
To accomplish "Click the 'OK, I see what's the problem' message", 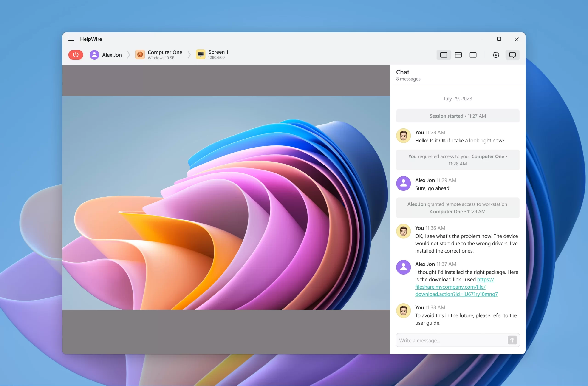I will point(466,243).
